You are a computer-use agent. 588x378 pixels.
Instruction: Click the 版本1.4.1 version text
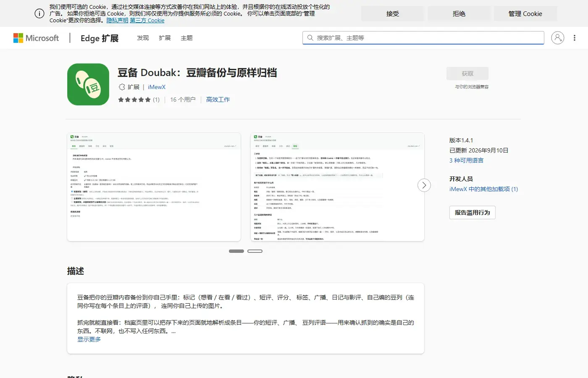pos(461,140)
